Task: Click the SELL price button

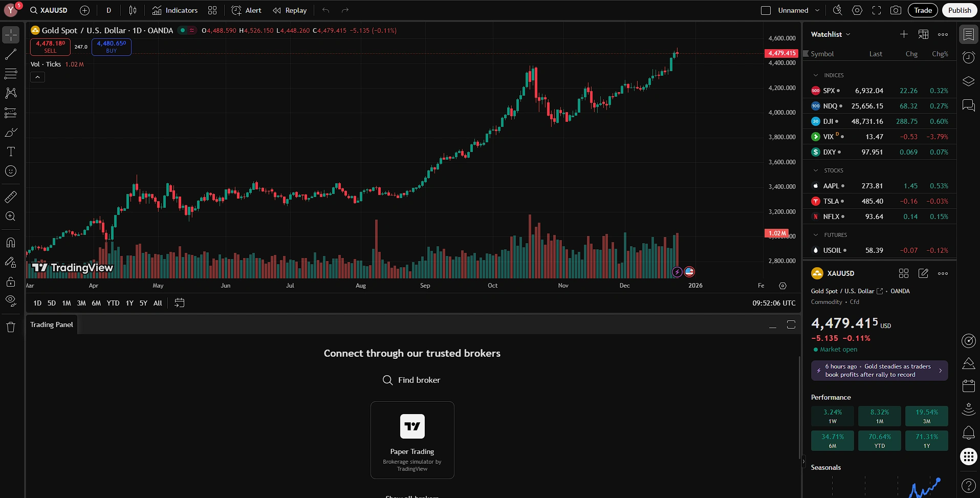Action: (50, 47)
